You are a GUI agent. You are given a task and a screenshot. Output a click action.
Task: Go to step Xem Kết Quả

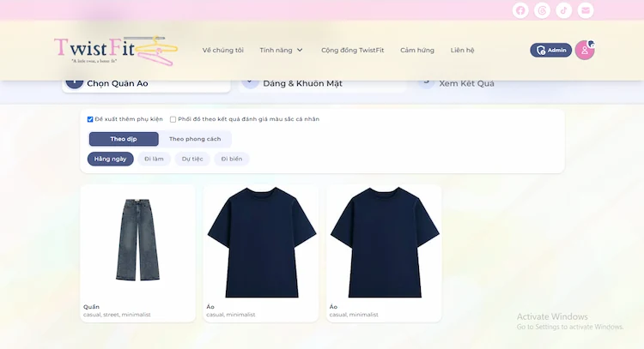point(466,84)
